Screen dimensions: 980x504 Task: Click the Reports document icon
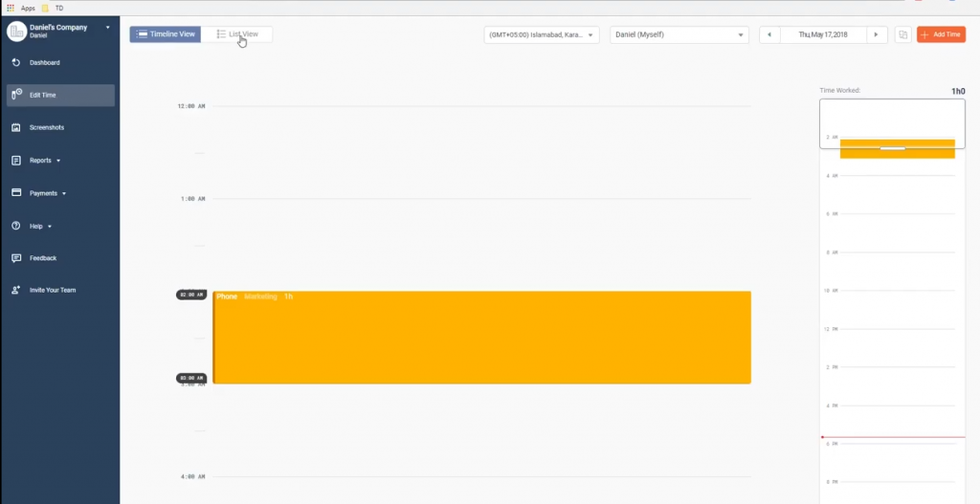[16, 161]
